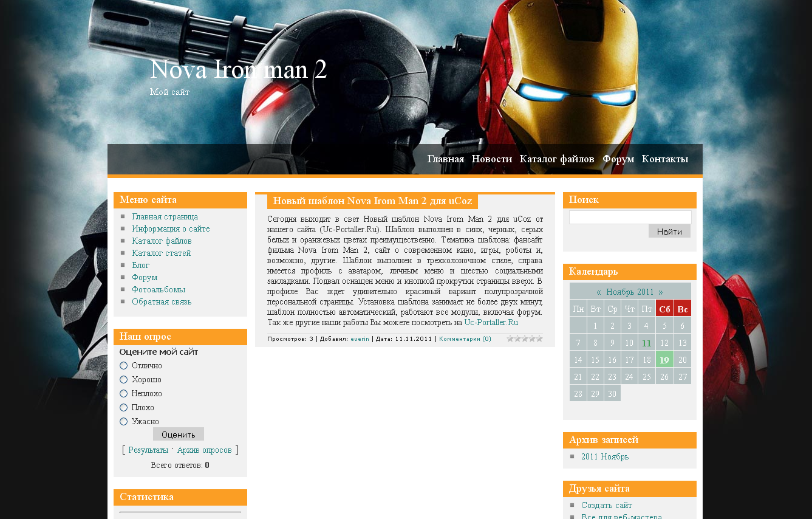Select the Плохо poll option
Screen dimensions: 812x519
click(x=124, y=408)
